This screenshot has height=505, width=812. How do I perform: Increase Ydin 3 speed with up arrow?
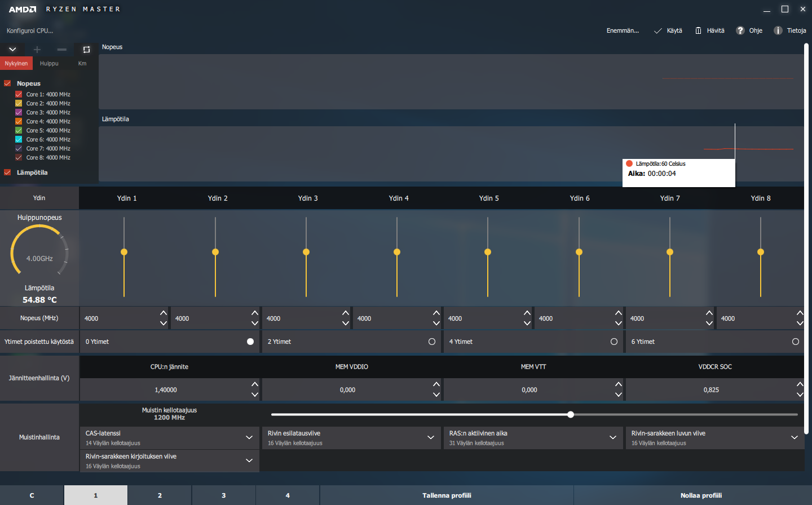click(x=346, y=313)
